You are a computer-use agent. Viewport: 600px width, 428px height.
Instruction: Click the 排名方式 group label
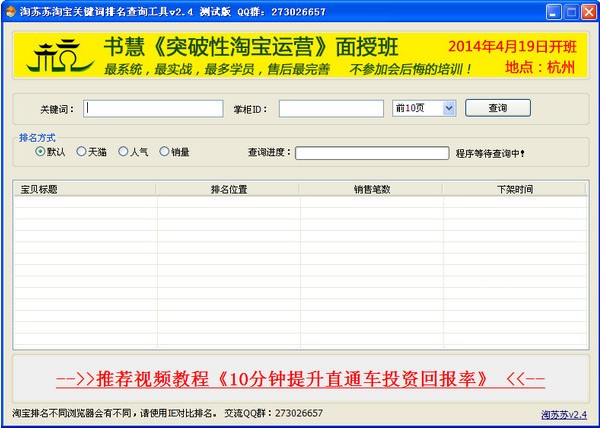click(37, 138)
